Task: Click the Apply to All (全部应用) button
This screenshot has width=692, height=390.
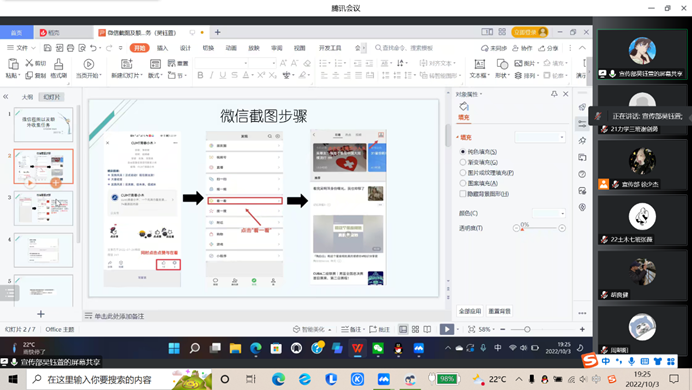Action: pos(470,311)
